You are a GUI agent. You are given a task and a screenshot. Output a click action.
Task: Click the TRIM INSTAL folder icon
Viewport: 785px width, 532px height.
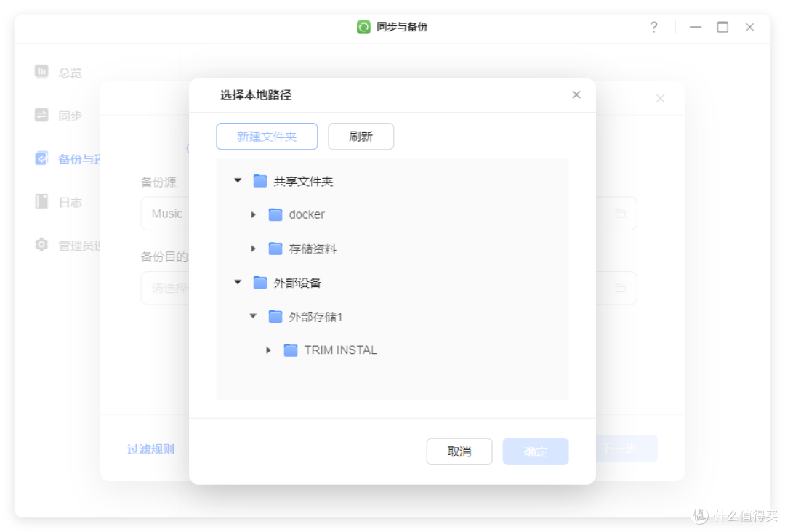tap(291, 350)
